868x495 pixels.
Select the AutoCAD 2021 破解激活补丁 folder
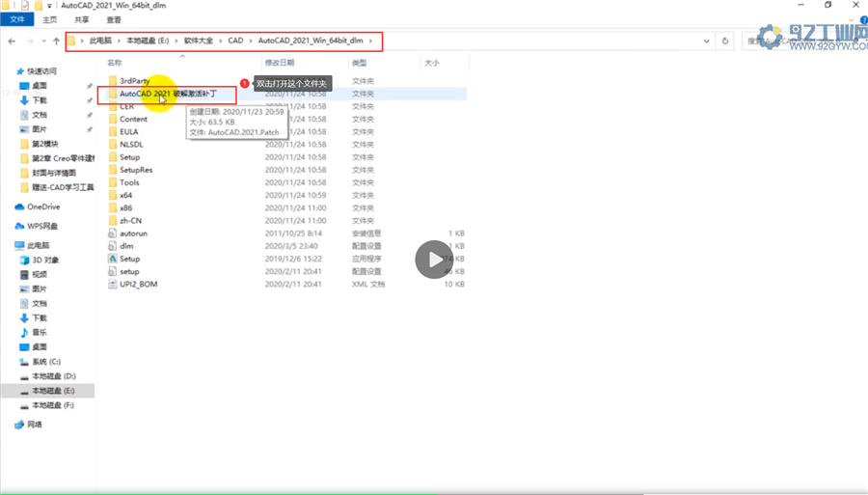168,94
